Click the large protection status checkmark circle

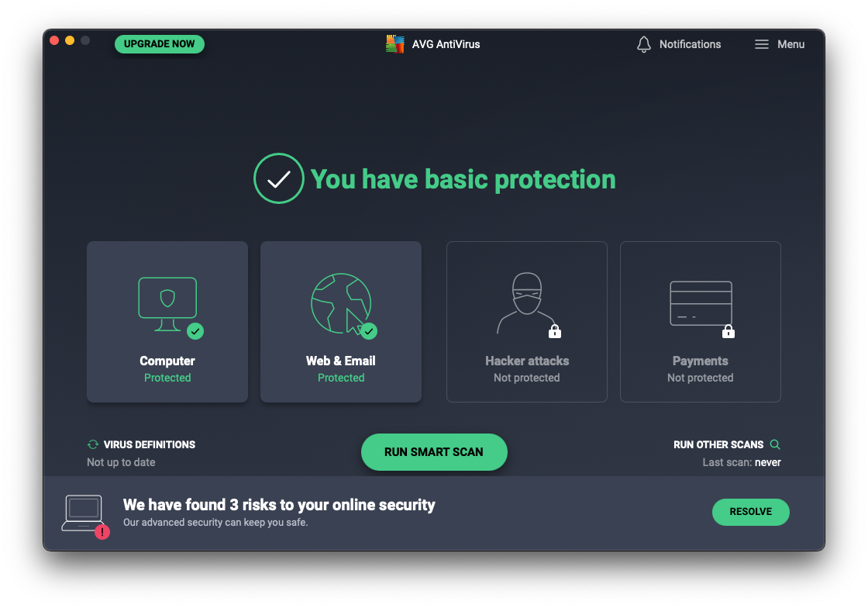tap(278, 179)
